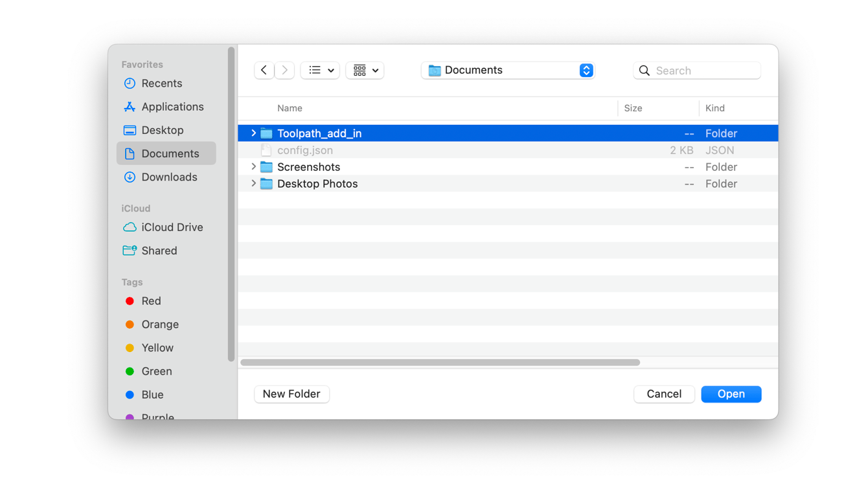Expand the Toolpath_add_in folder
The height and width of the screenshot is (488, 868).
(253, 133)
